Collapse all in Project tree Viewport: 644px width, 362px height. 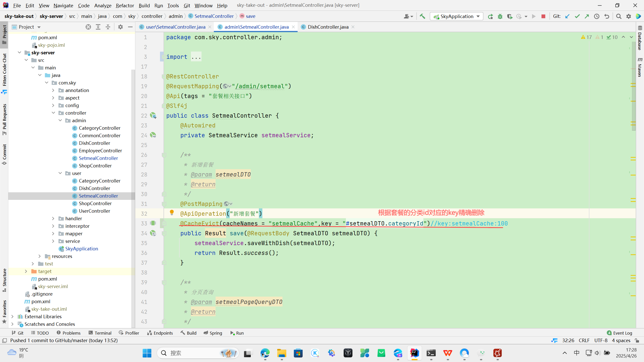[108, 27]
